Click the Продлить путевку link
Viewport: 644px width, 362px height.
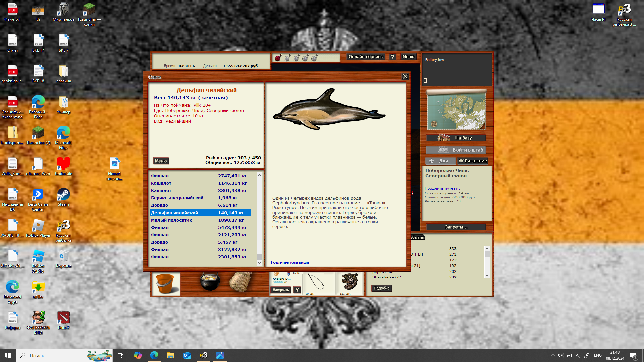coord(442,188)
